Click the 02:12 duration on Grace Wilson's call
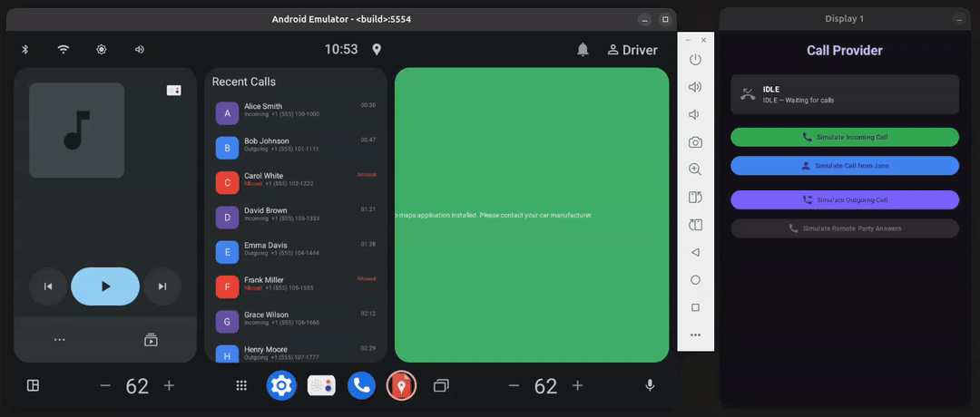 tap(368, 314)
